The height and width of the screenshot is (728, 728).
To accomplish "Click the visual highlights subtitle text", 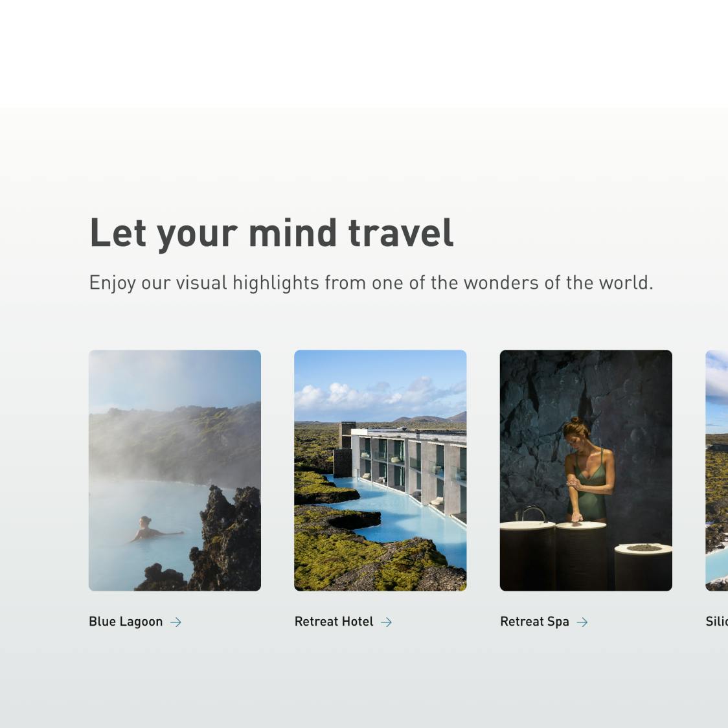I will [371, 283].
